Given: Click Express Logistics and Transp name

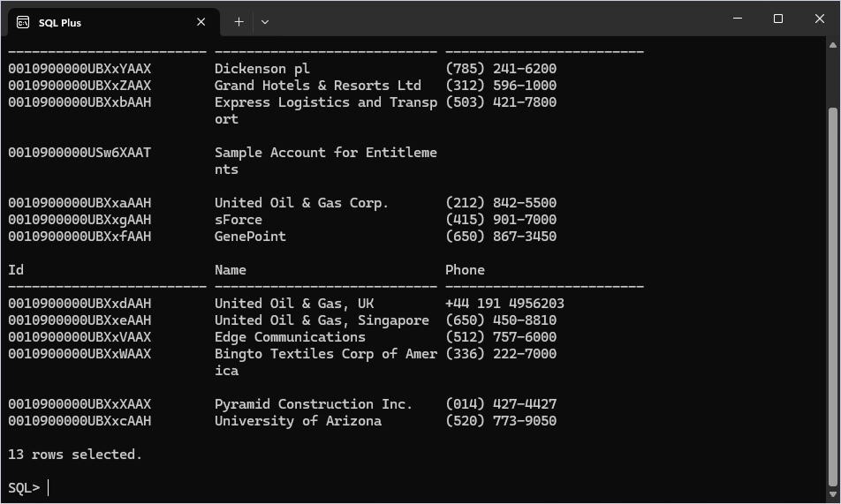Looking at the screenshot, I should click(x=326, y=102).
